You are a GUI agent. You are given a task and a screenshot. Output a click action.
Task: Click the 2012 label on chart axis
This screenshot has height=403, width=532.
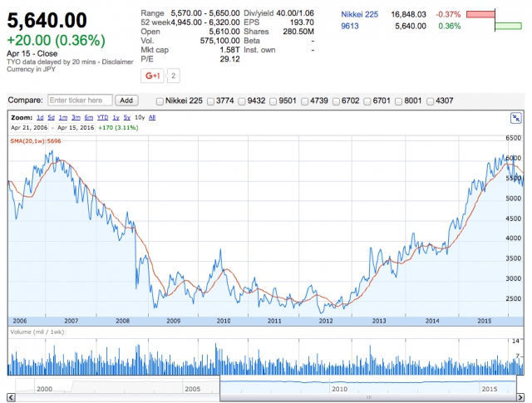[x=326, y=321]
